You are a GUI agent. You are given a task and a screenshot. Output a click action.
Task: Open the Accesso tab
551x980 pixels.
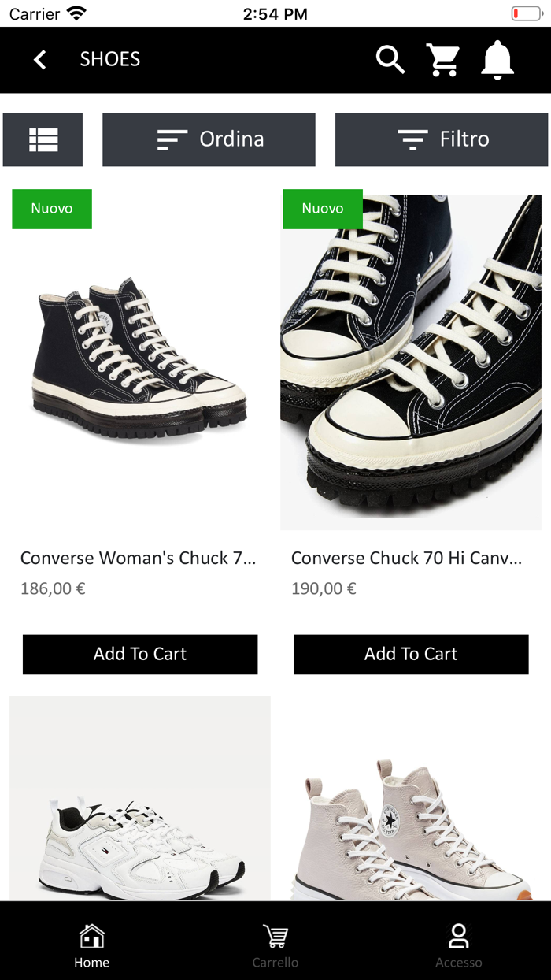coord(458,945)
